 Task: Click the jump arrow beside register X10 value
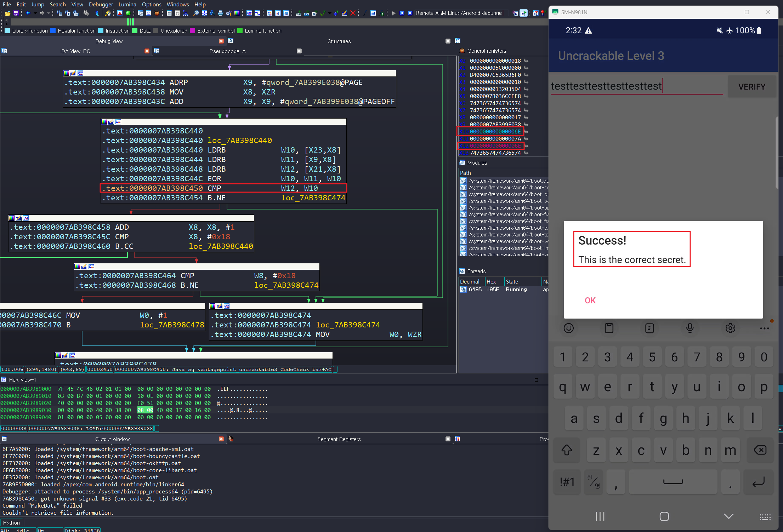click(x=526, y=131)
